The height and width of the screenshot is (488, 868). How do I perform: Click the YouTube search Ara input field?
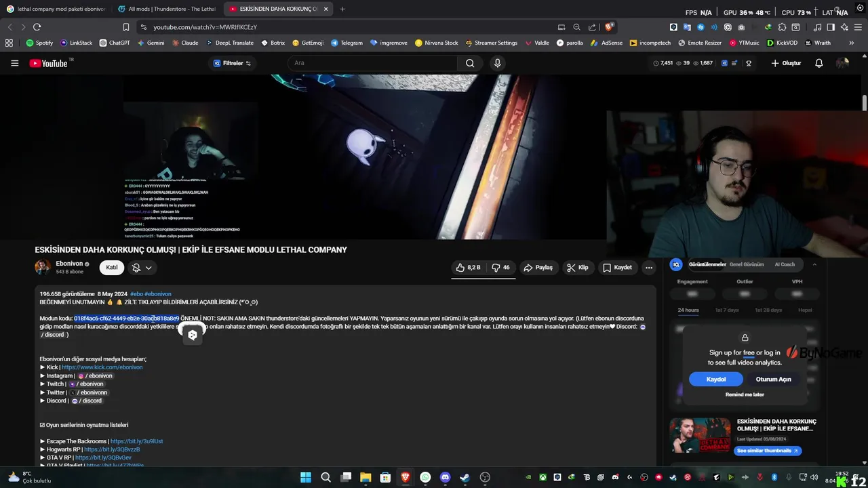(x=373, y=63)
